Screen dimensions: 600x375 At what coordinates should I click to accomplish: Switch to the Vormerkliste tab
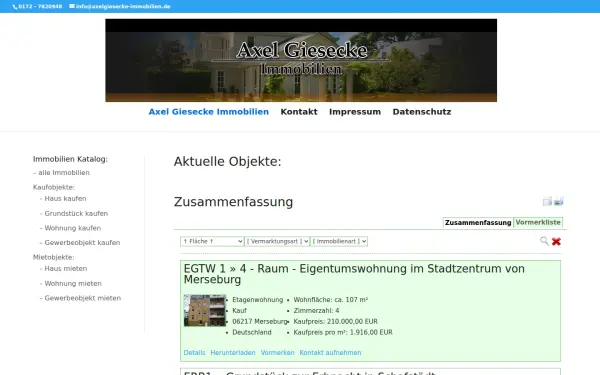point(538,222)
